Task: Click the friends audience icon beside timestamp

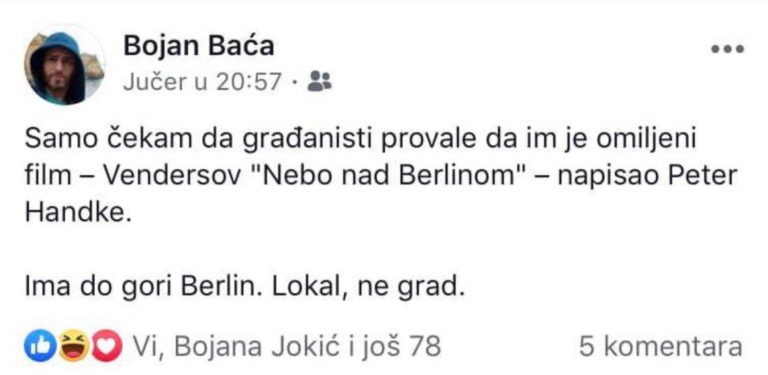Action: 319,81
